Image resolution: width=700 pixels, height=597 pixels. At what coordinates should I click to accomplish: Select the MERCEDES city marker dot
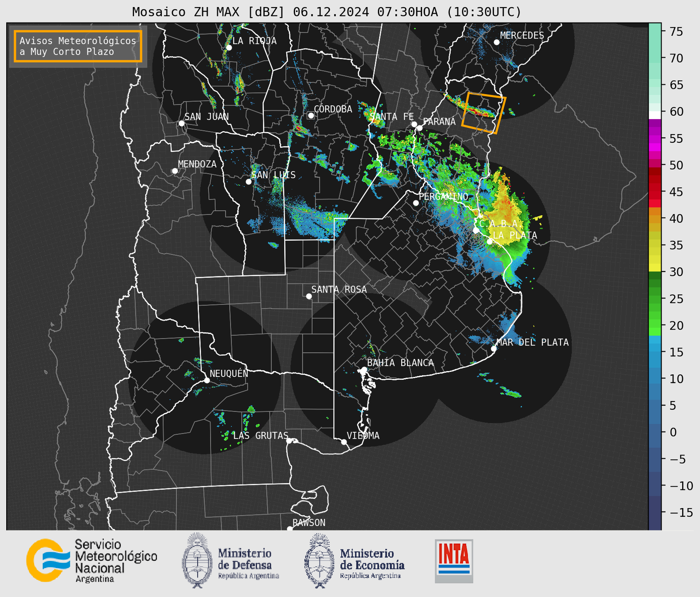496,42
